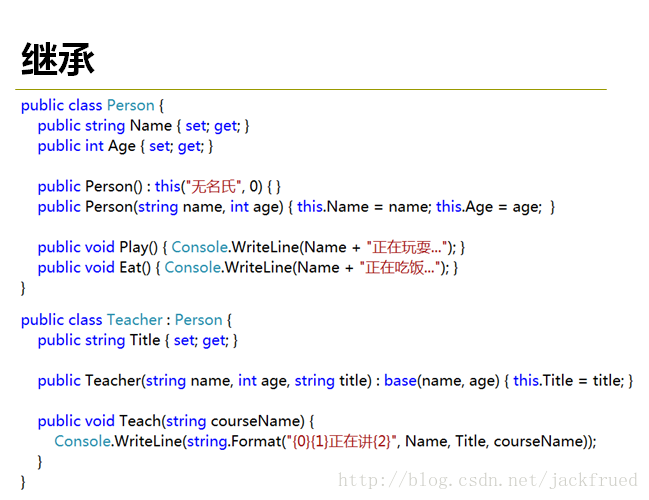649x500 pixels.
Task: Click the 'public int Age { set; get; }' line
Action: pos(125,146)
